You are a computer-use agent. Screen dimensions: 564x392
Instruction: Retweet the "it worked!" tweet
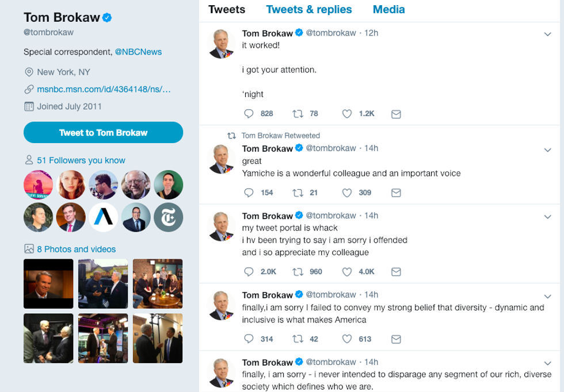point(298,114)
